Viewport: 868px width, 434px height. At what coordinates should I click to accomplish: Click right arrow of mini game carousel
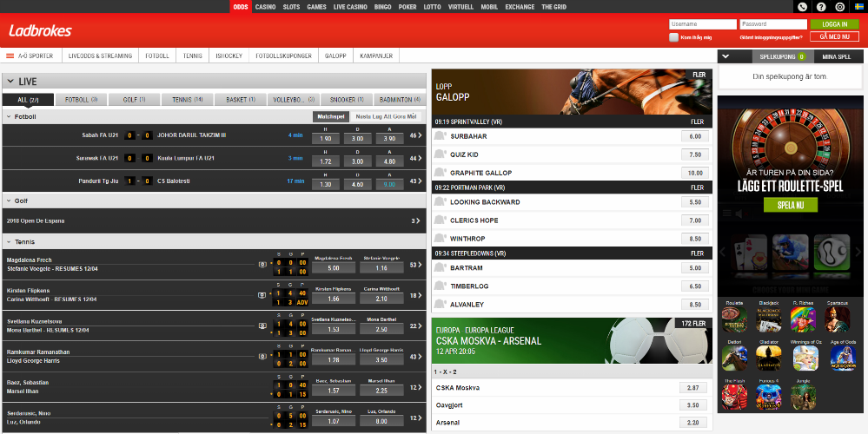click(858, 252)
